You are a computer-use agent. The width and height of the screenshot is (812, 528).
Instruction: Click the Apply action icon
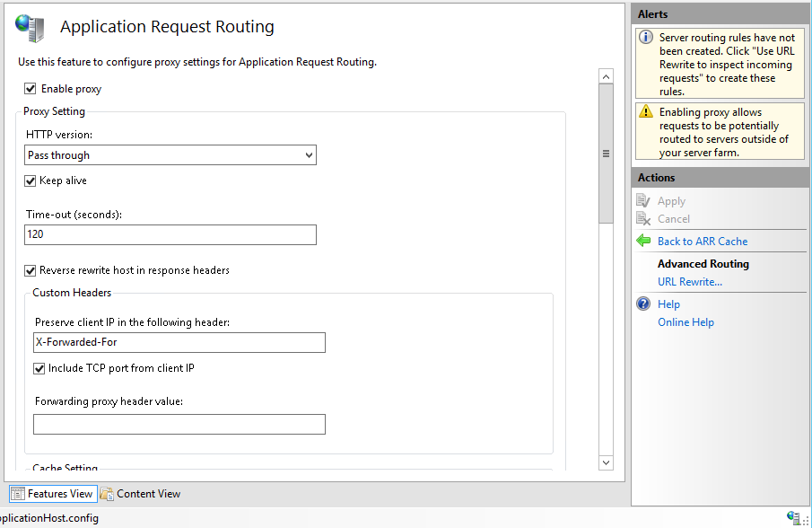pyautogui.click(x=643, y=200)
